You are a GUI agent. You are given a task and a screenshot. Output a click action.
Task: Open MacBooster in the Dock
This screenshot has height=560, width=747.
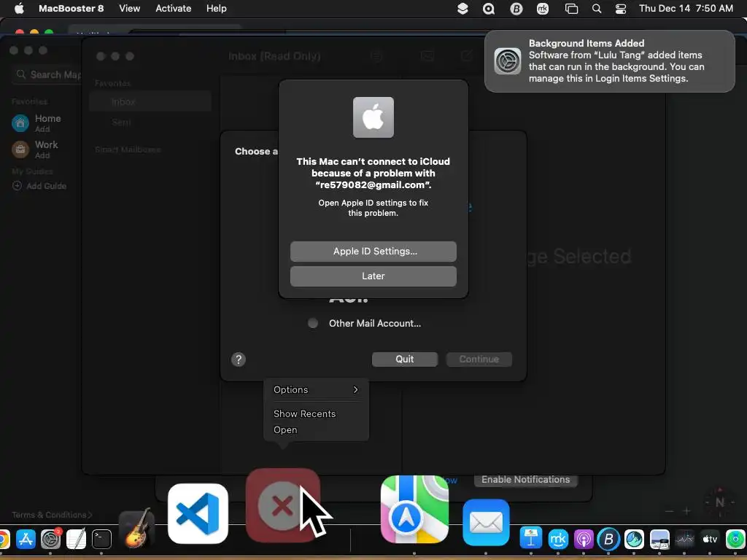(608, 539)
